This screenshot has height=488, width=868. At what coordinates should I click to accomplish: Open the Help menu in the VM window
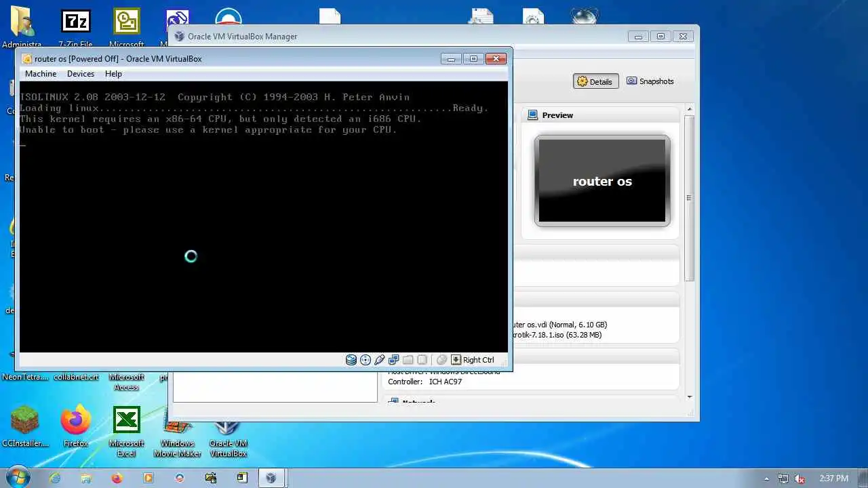click(113, 74)
